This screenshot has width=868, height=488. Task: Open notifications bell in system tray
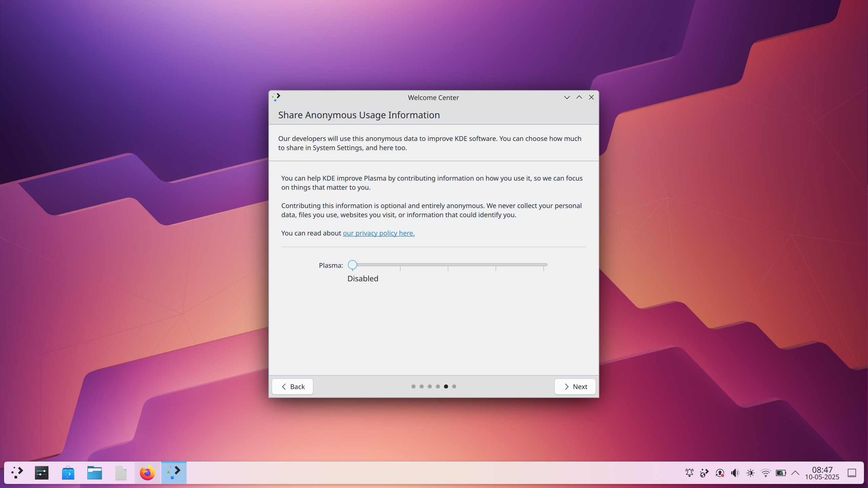pos(689,473)
